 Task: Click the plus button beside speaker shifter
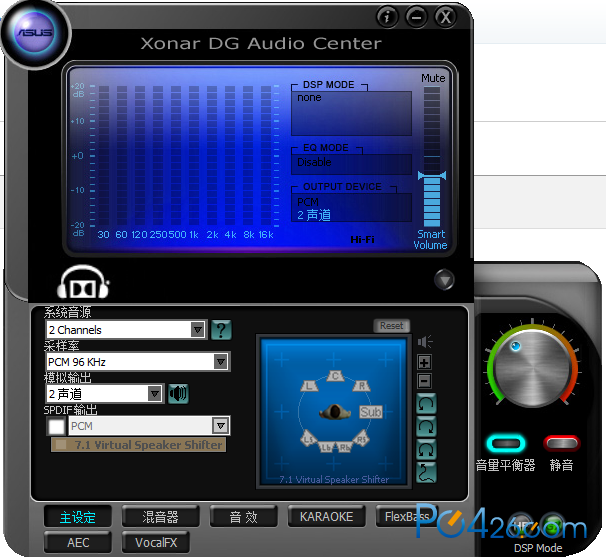[x=424, y=362]
